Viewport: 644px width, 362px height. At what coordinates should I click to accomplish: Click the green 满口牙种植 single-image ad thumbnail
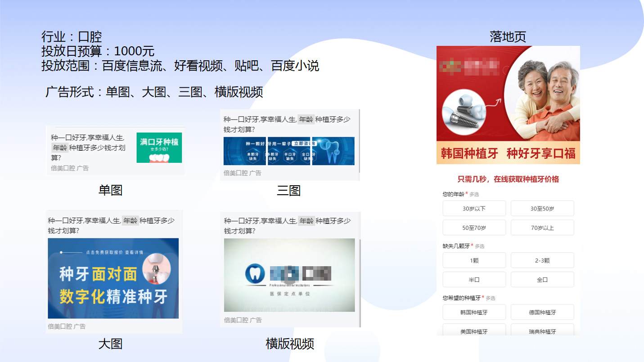click(159, 147)
